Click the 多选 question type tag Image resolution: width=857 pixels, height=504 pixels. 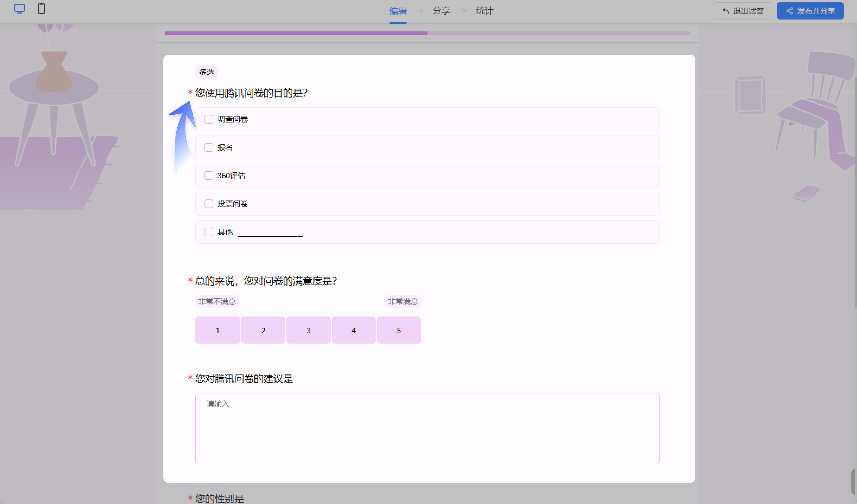[x=206, y=72]
